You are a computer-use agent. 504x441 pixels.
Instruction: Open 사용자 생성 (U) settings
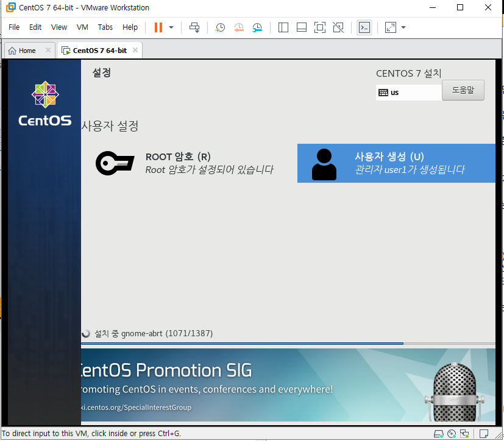[x=396, y=163]
